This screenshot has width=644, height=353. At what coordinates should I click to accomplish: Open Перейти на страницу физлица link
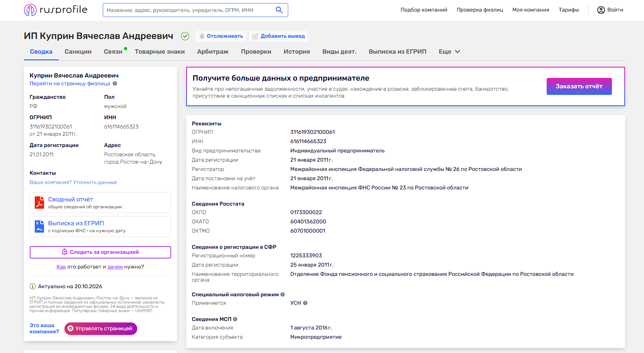pyautogui.click(x=70, y=83)
